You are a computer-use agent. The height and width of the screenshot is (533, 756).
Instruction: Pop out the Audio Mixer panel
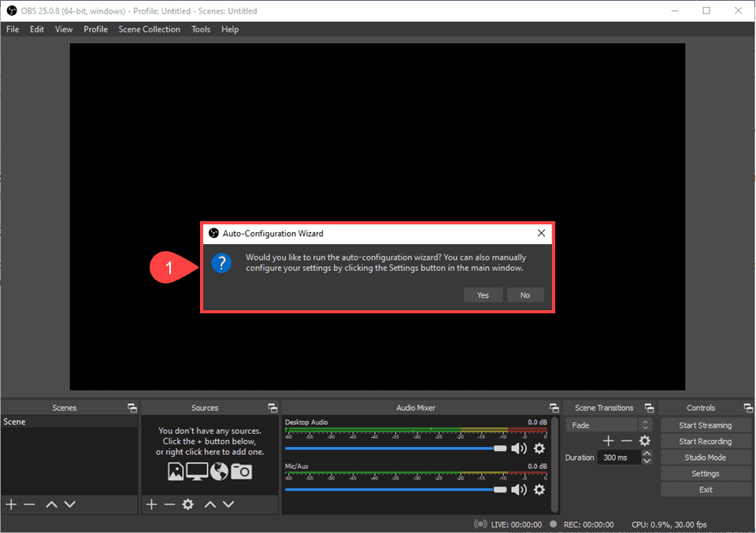tap(554, 408)
